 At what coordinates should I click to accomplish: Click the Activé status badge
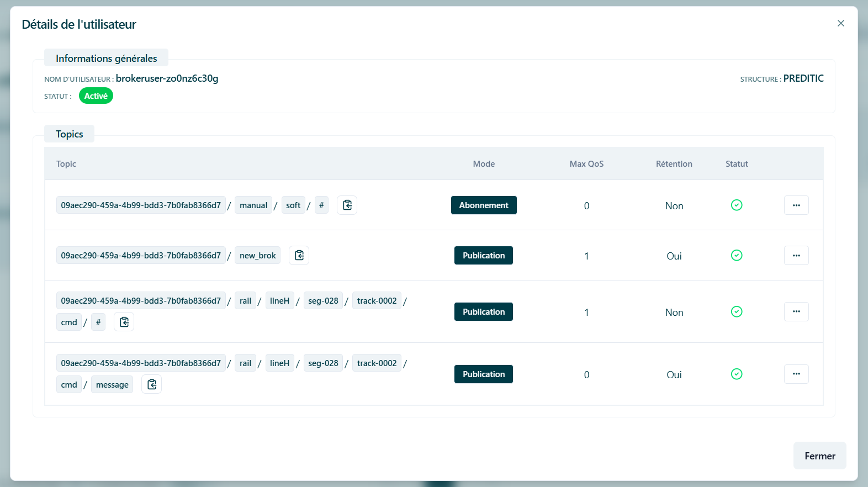tap(96, 96)
